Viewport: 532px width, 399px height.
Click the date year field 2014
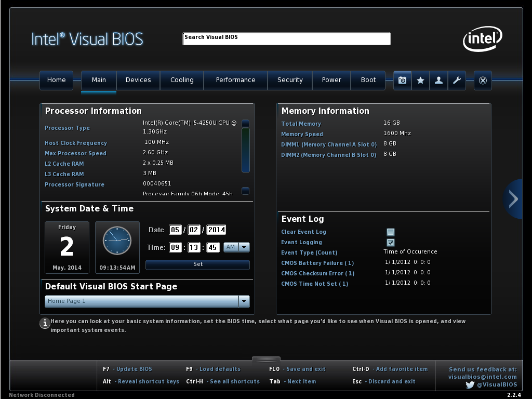coord(217,230)
